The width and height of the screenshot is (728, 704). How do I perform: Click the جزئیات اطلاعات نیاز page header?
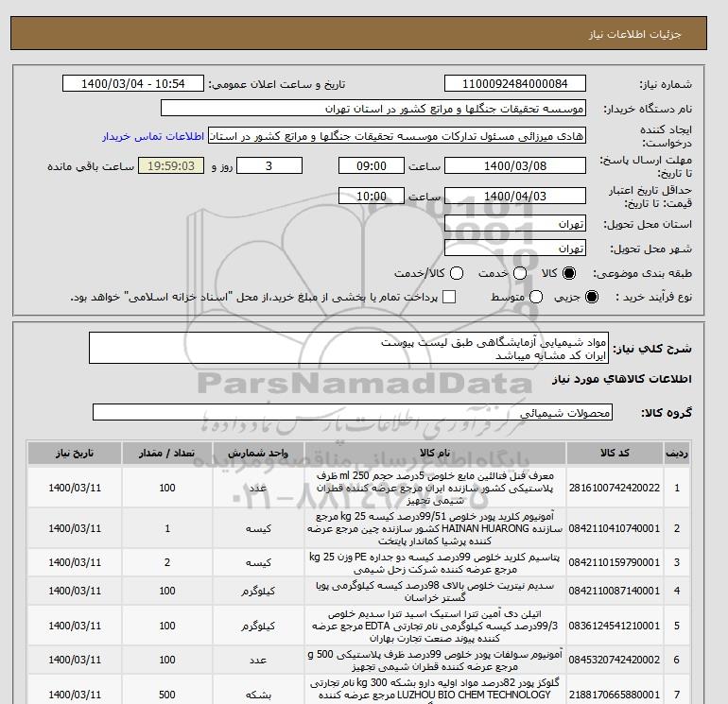[635, 34]
